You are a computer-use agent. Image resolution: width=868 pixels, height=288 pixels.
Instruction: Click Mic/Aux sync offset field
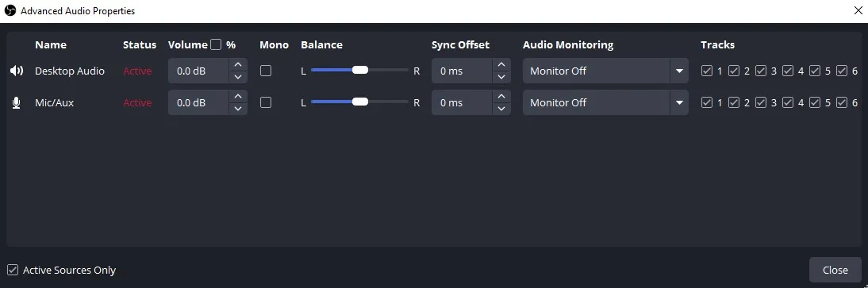[x=463, y=102]
